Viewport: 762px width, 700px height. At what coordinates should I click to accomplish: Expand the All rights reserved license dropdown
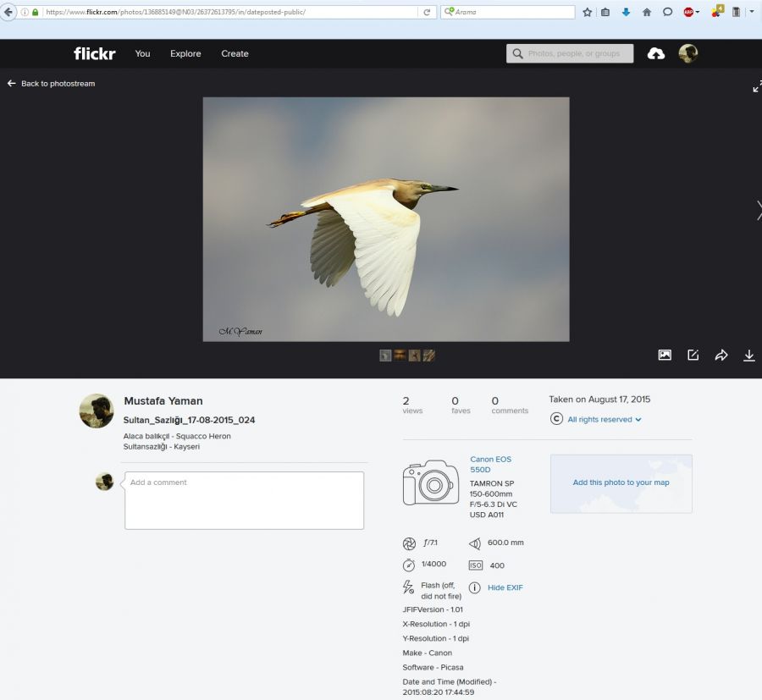tap(604, 419)
